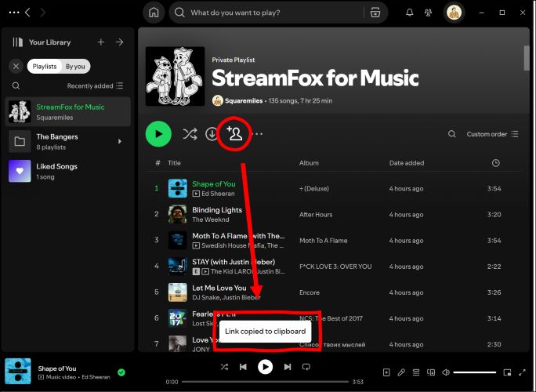This screenshot has width=536, height=392.
Task: Open the three-dots app menu
Action: [14, 13]
